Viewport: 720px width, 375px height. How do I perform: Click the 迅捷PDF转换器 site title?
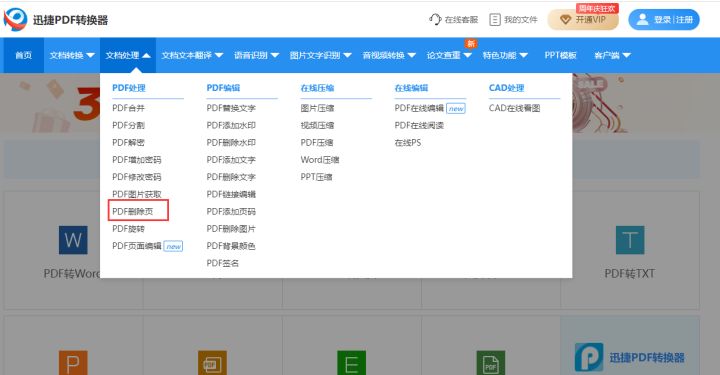(x=70, y=20)
